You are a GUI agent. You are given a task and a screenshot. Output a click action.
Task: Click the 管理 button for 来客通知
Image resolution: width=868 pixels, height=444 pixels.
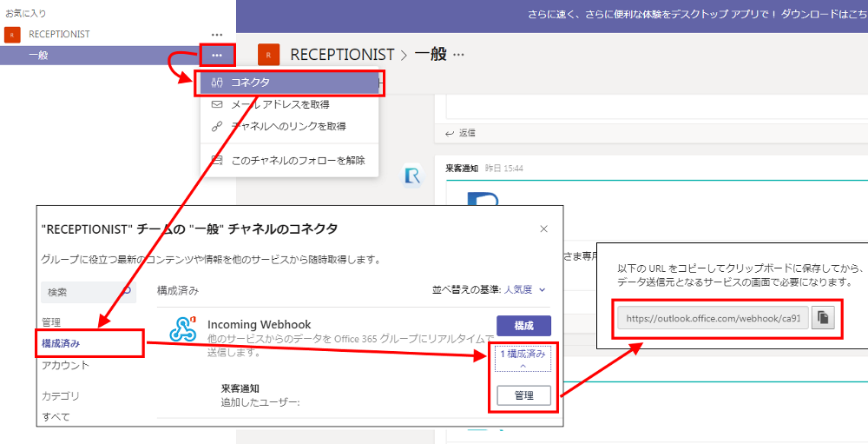pos(523,395)
